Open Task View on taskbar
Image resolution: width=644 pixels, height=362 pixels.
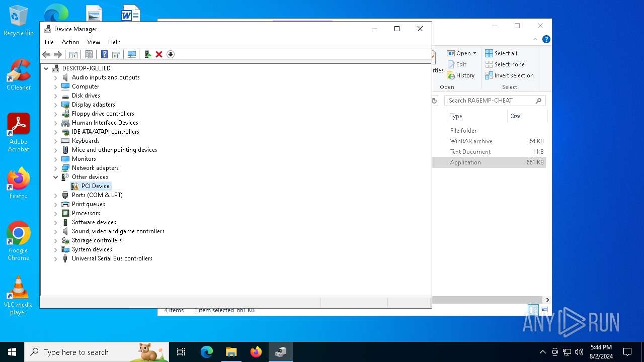click(x=181, y=352)
